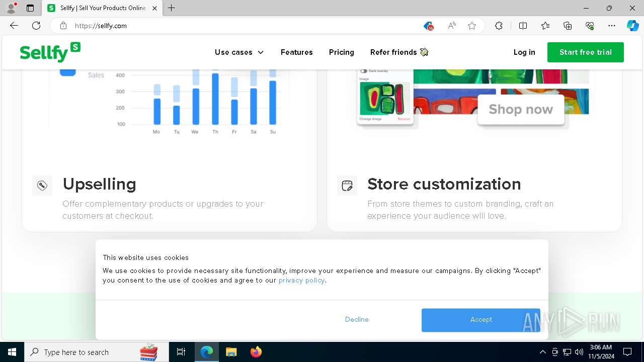Open the Features page
Viewport: 644px width, 362px height.
click(x=297, y=52)
